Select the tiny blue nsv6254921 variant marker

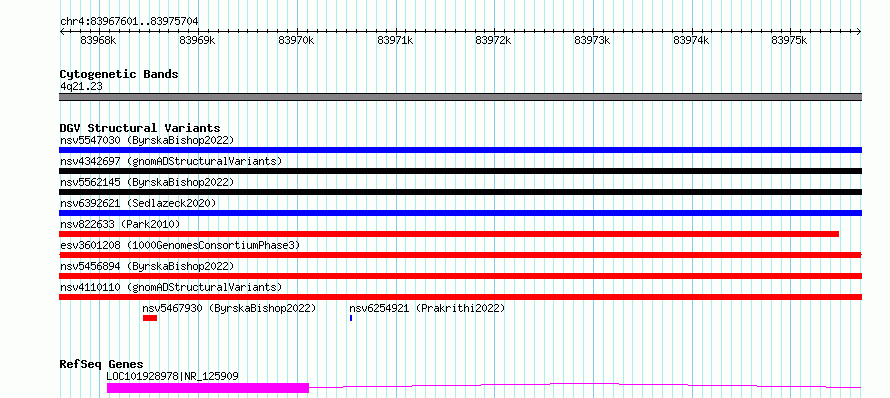point(351,318)
